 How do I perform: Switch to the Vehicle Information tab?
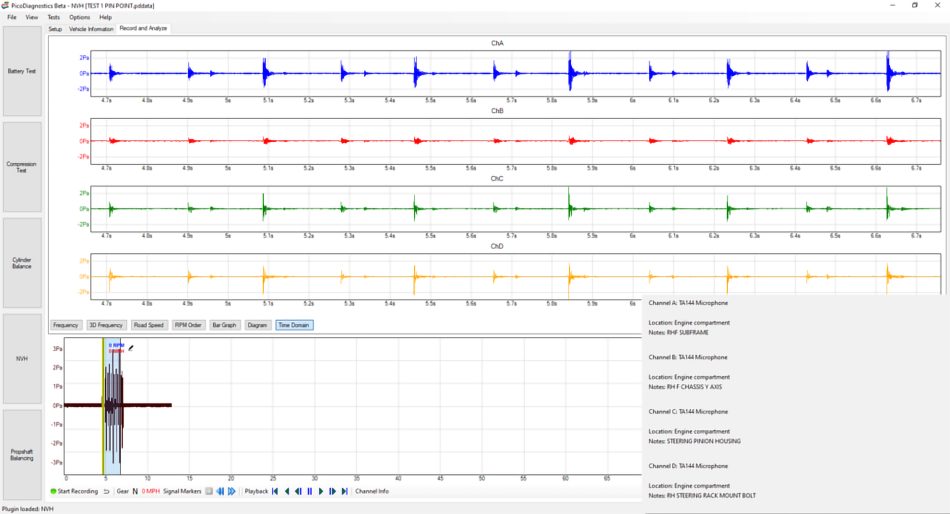pyautogui.click(x=91, y=28)
